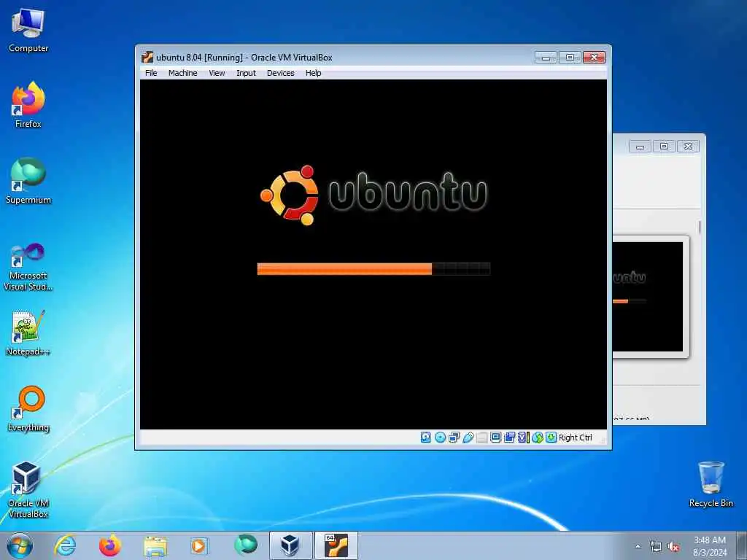Click the USB devices status icon

(x=468, y=437)
